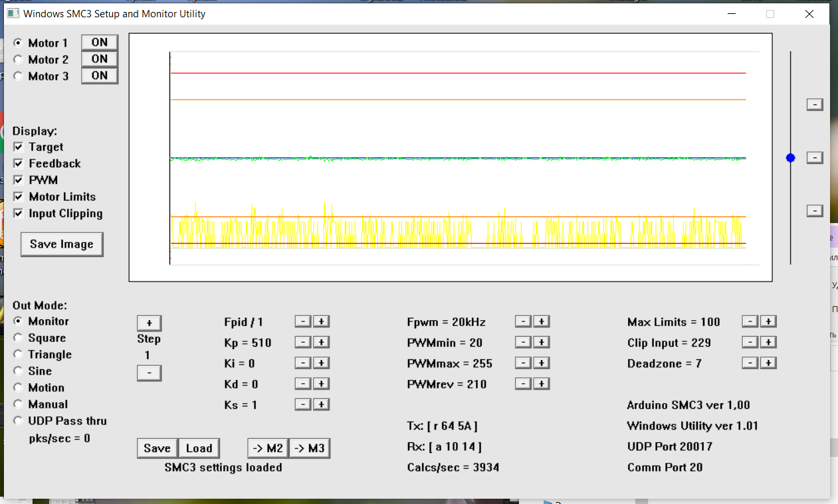This screenshot has height=504, width=838.
Task: Click the SMC3 settings loaded status text
Action: (223, 467)
